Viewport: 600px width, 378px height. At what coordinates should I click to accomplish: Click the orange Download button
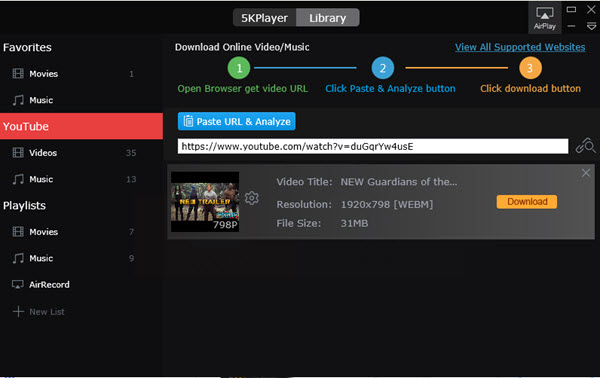pyautogui.click(x=527, y=202)
